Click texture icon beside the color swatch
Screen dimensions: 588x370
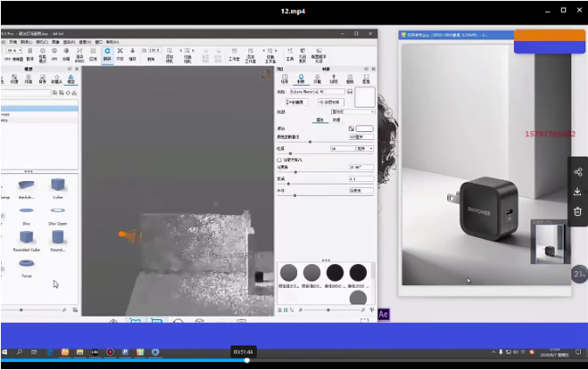coord(351,129)
